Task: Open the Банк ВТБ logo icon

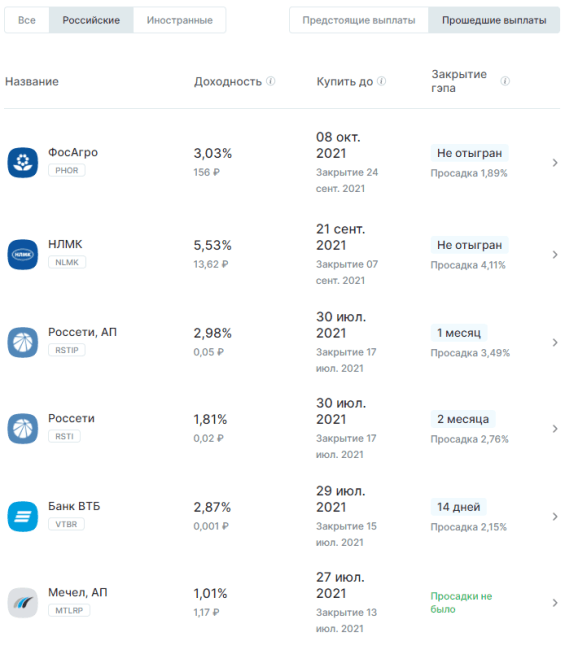Action: (23, 517)
